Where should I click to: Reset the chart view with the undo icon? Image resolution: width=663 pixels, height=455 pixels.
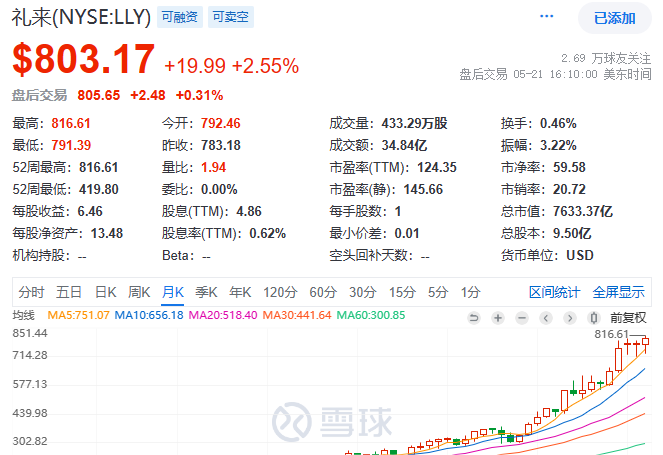474,318
